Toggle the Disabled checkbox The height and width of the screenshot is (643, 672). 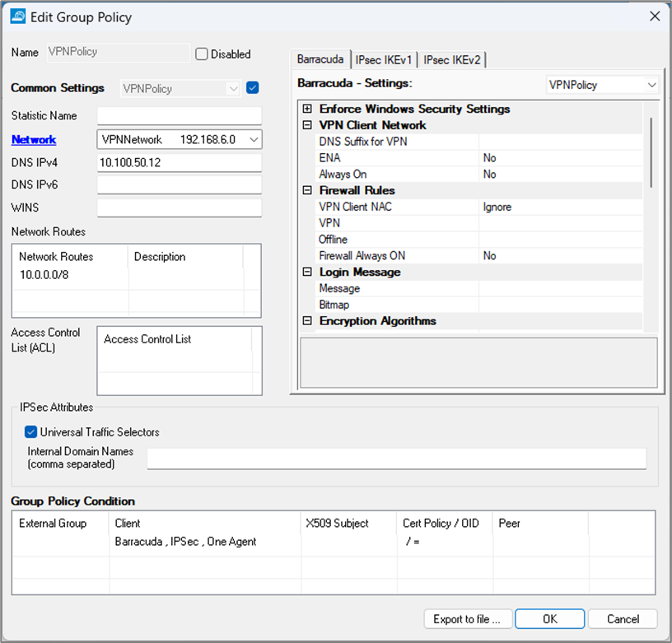(x=202, y=54)
